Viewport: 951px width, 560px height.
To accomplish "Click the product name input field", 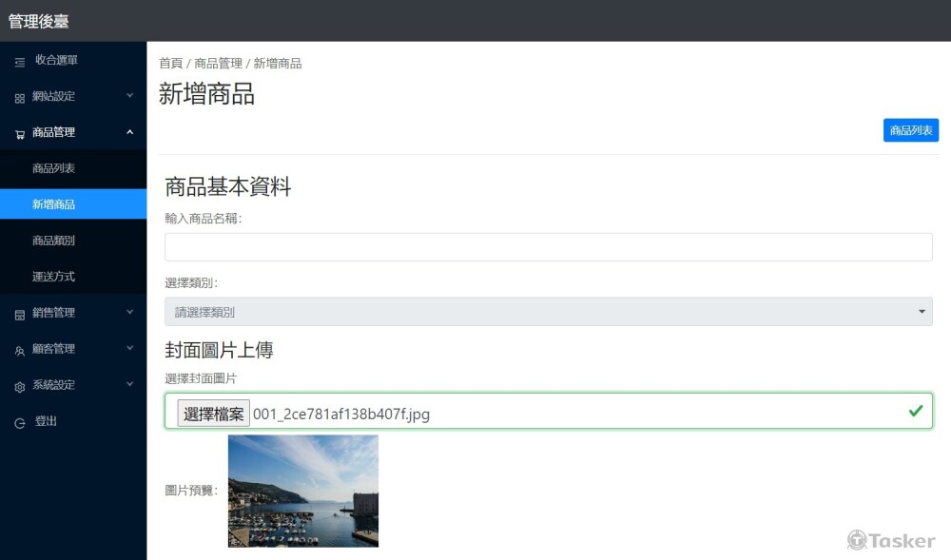I will click(x=548, y=246).
